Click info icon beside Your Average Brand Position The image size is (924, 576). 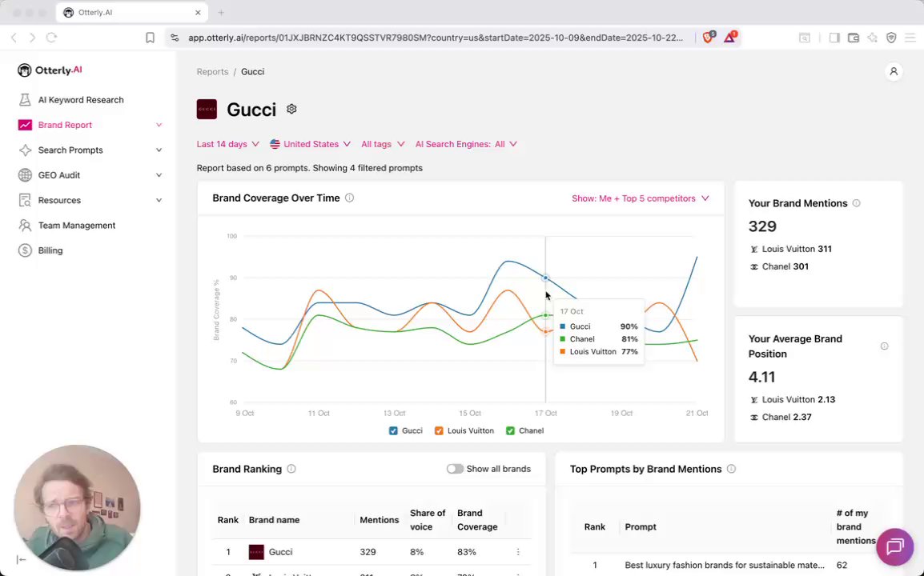click(884, 346)
